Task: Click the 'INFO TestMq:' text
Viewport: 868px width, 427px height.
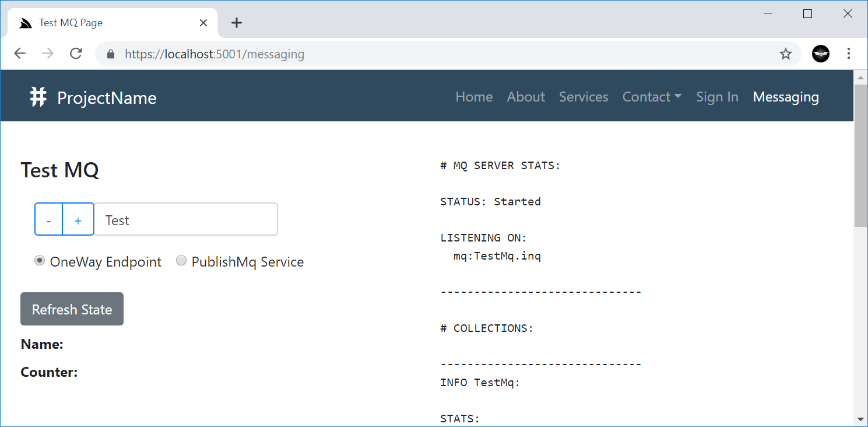Action: (480, 382)
